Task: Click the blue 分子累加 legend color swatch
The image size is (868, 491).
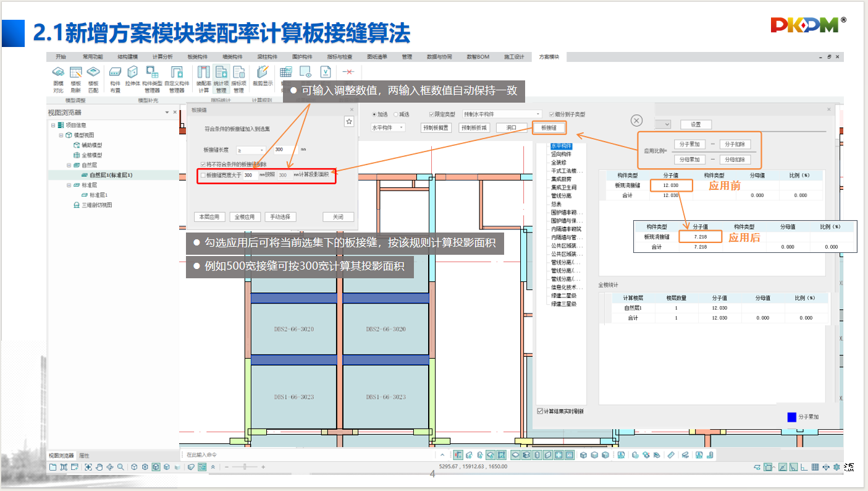Action: [x=791, y=417]
